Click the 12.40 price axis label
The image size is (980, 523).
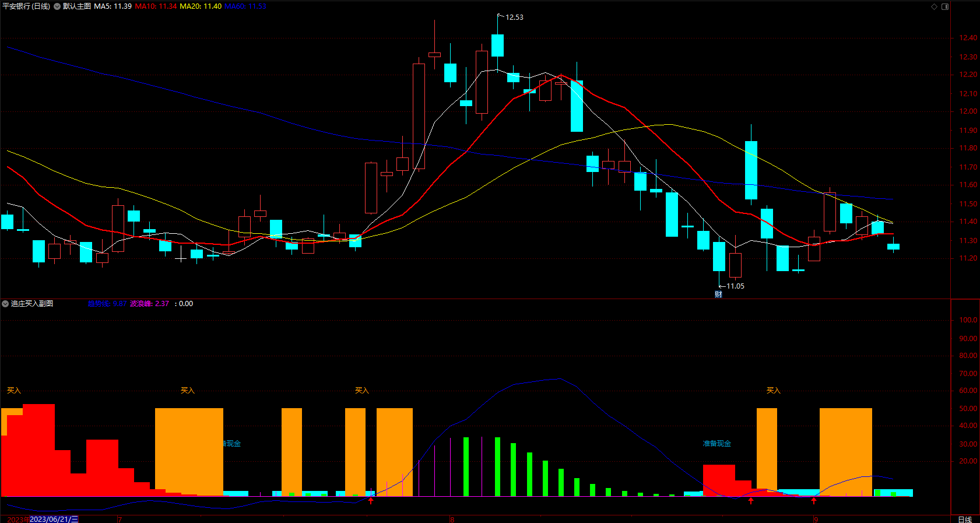968,38
